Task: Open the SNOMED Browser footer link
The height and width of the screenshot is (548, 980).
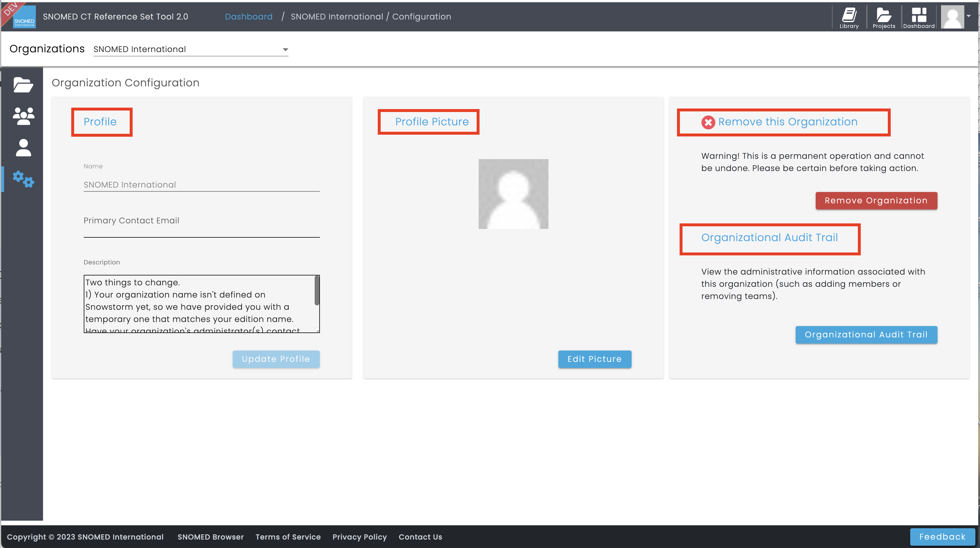Action: click(x=210, y=537)
